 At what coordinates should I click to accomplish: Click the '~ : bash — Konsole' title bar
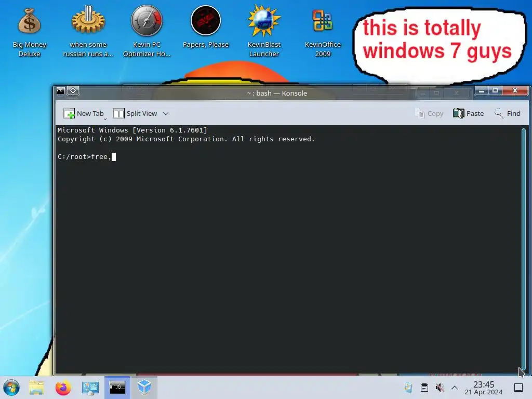click(x=277, y=93)
